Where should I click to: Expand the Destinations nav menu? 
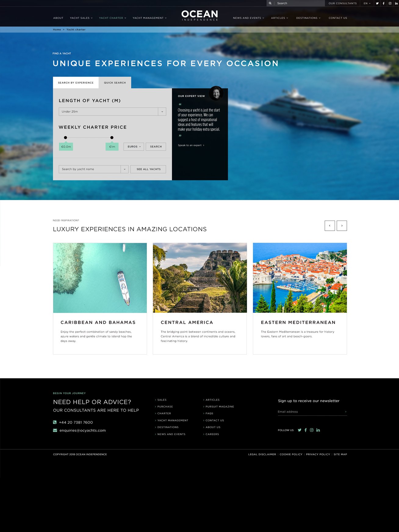308,18
